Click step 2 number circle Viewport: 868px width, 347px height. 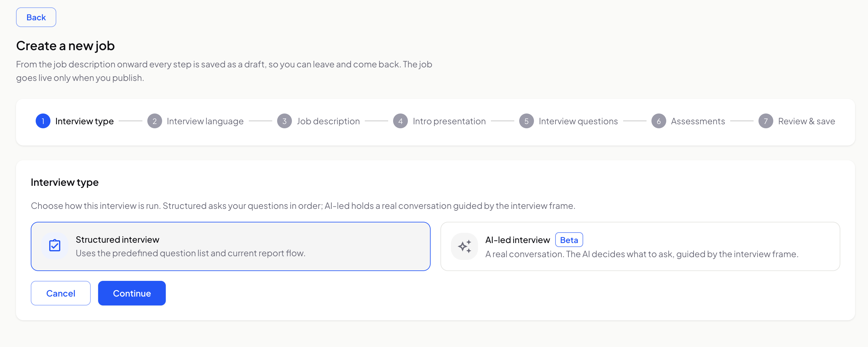tap(155, 121)
